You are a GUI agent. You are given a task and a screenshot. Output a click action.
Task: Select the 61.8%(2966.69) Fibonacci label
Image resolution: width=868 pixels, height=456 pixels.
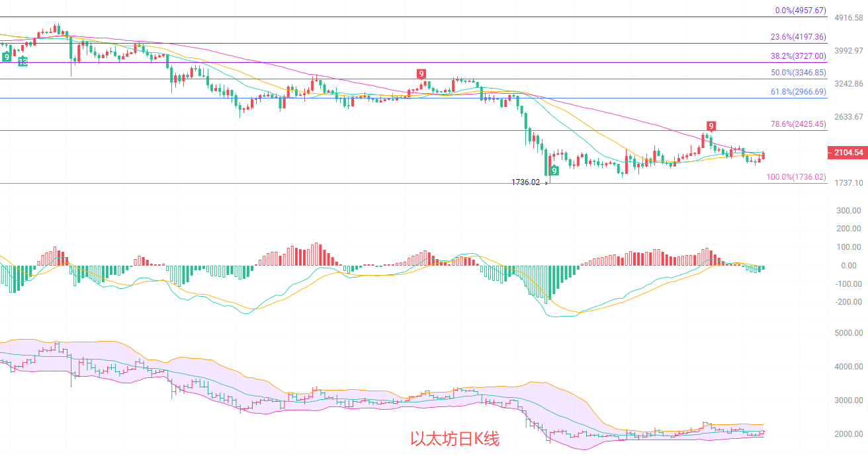[x=799, y=92]
